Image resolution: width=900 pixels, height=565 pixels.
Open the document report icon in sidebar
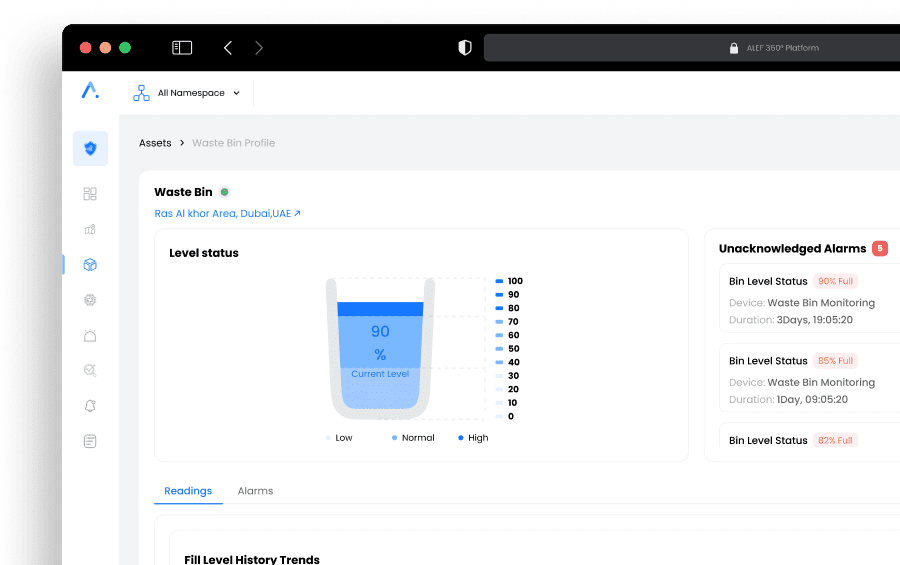[x=90, y=441]
